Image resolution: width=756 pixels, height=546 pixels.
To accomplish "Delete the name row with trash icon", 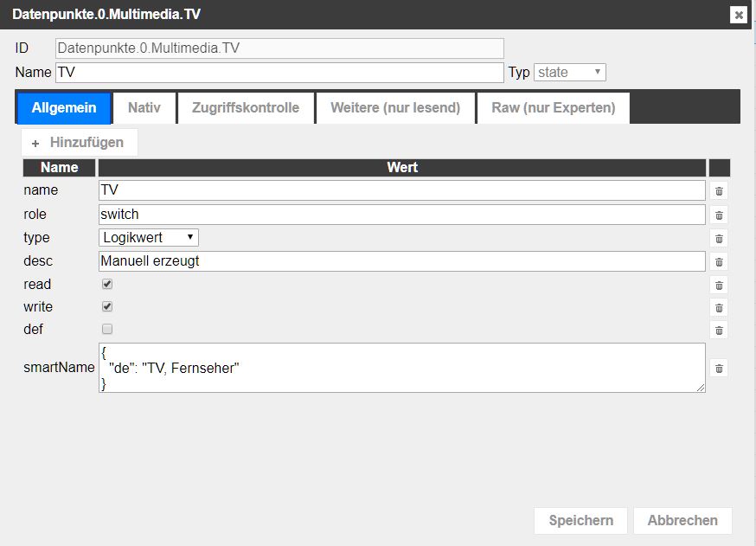I will (719, 191).
